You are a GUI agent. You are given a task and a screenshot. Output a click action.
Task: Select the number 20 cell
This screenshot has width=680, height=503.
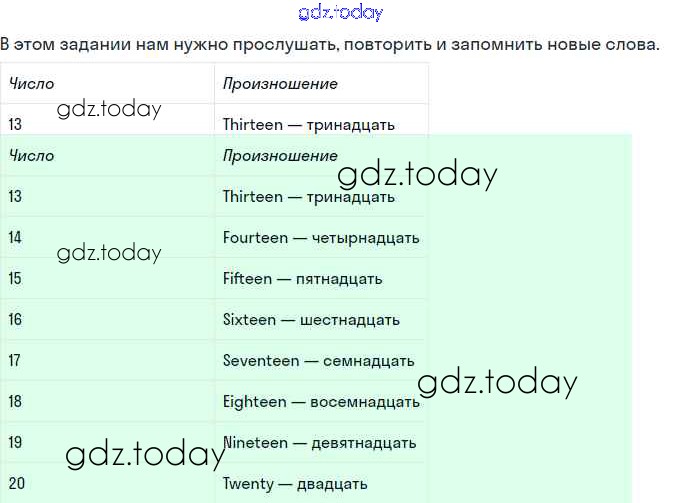coord(16,484)
